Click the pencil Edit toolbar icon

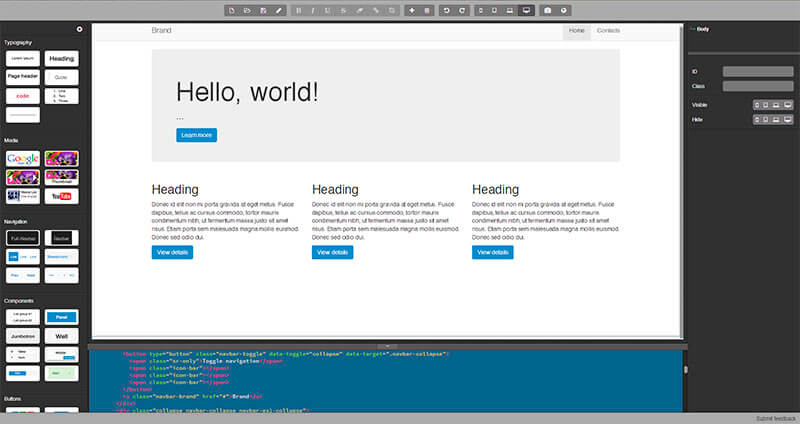(x=279, y=11)
